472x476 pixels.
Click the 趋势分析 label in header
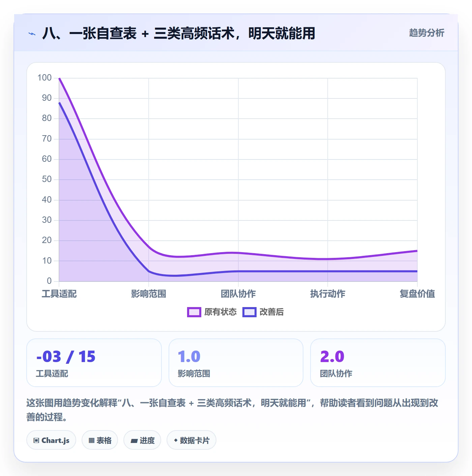(x=426, y=33)
